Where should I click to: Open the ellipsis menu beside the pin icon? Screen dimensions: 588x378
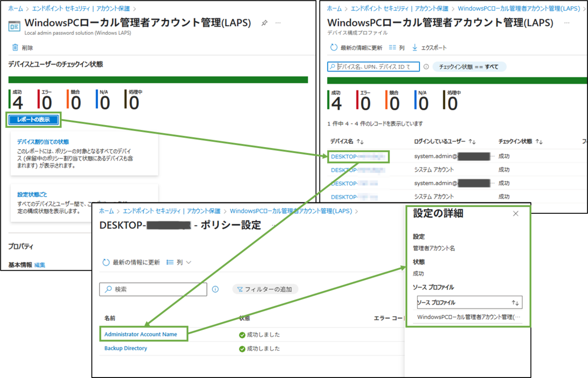(278, 23)
